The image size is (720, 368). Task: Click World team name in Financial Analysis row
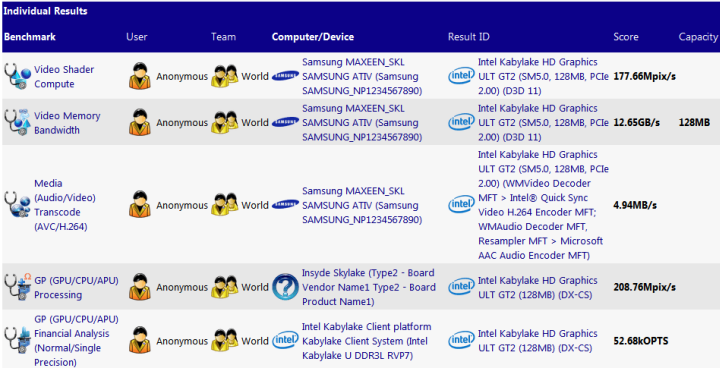tap(255, 341)
